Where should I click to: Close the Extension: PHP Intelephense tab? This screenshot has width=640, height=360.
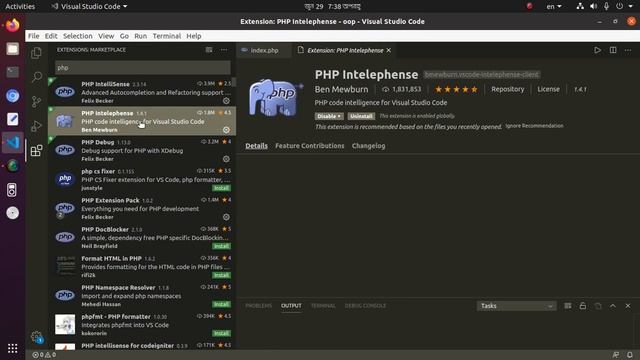click(389, 50)
